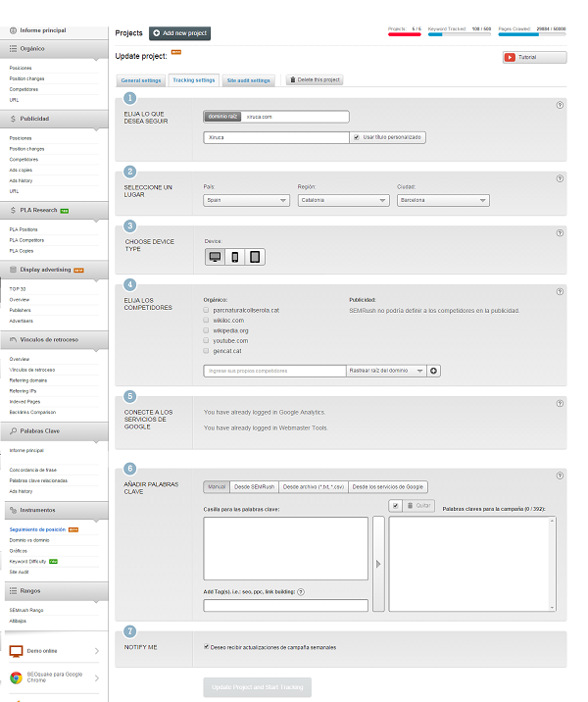The width and height of the screenshot is (588, 702).
Task: Open help icon for Elija los competidores
Action: (560, 292)
